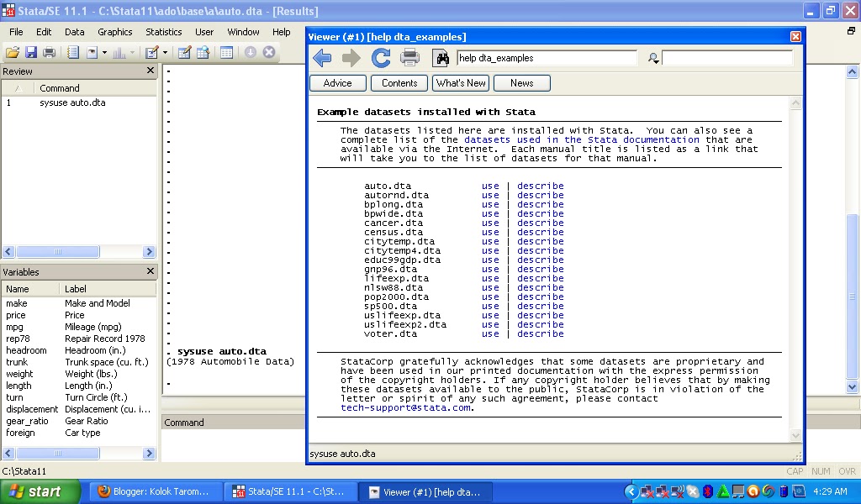861x504 pixels.
Task: Click the Advice button
Action: (x=338, y=83)
